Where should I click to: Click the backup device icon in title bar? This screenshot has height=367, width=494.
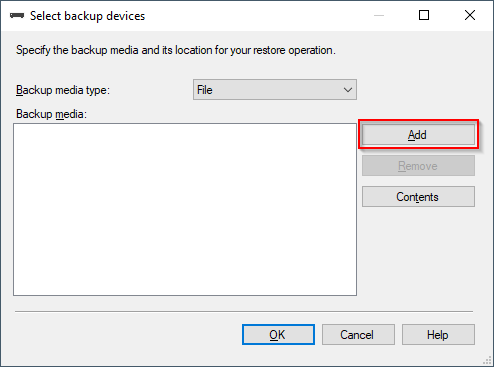17,16
